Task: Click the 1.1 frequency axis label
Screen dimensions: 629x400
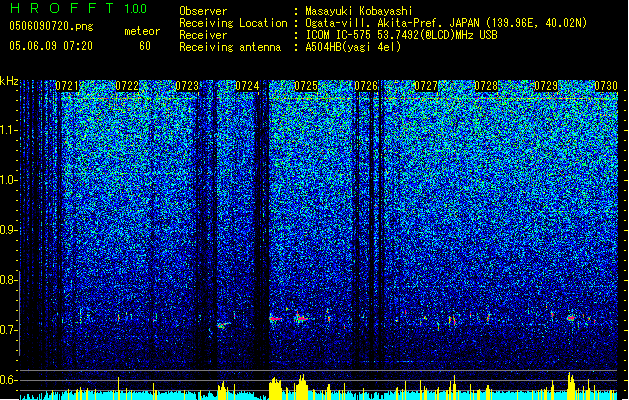Action: [x=9, y=130]
